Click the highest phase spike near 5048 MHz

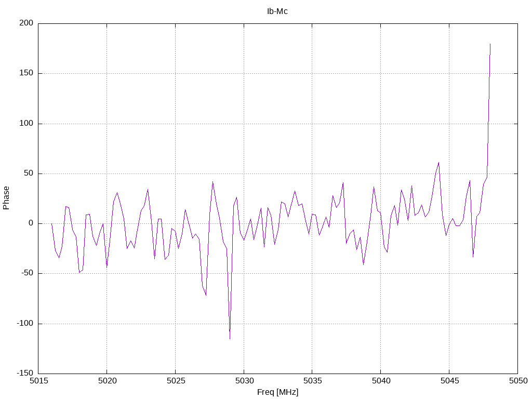pyautogui.click(x=490, y=45)
